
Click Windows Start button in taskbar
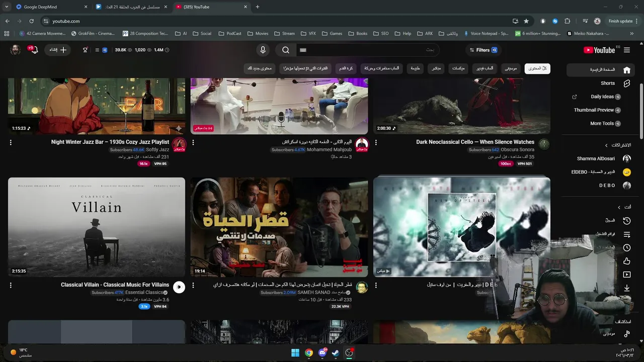pos(295,353)
